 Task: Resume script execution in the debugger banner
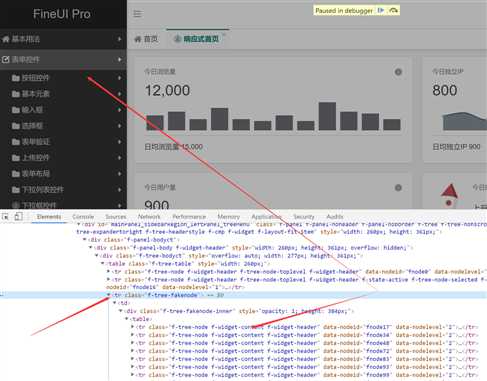point(381,10)
